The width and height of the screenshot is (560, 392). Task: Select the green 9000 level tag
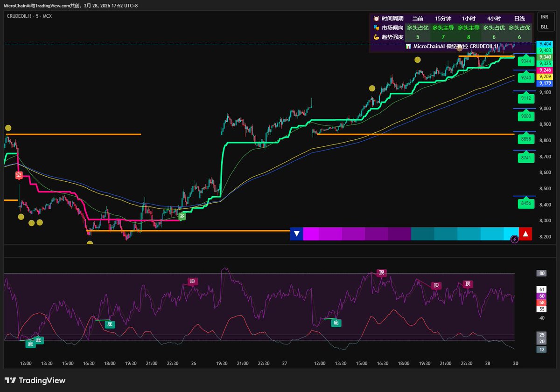click(526, 116)
